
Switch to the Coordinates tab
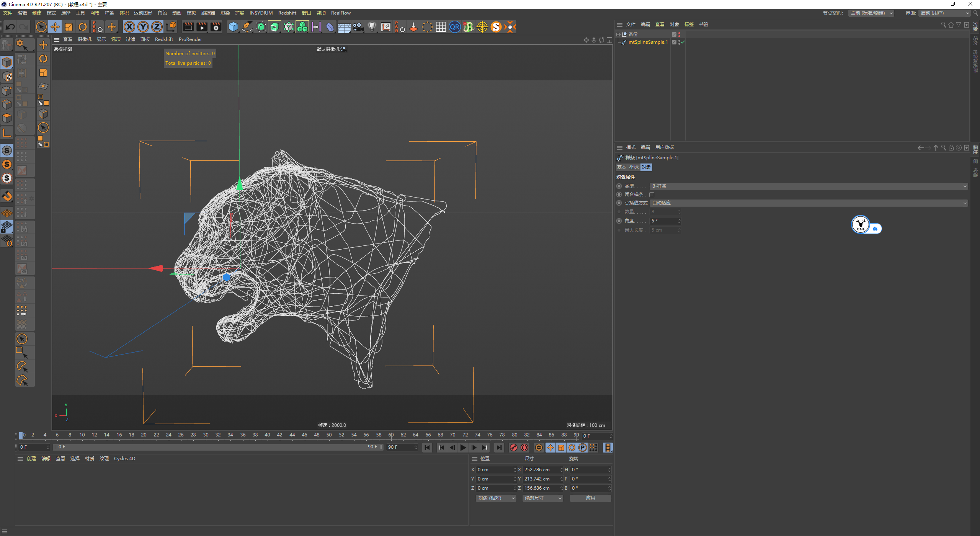point(634,167)
